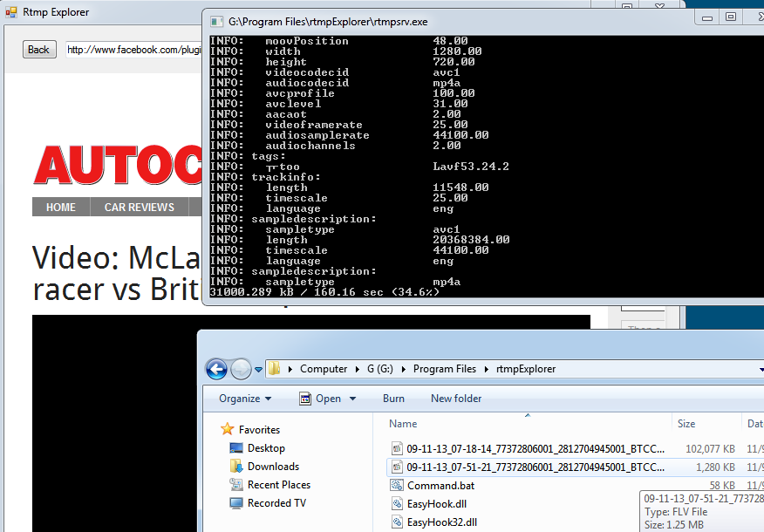Click the 09-11-13_07-18-14 file icon

point(397,448)
